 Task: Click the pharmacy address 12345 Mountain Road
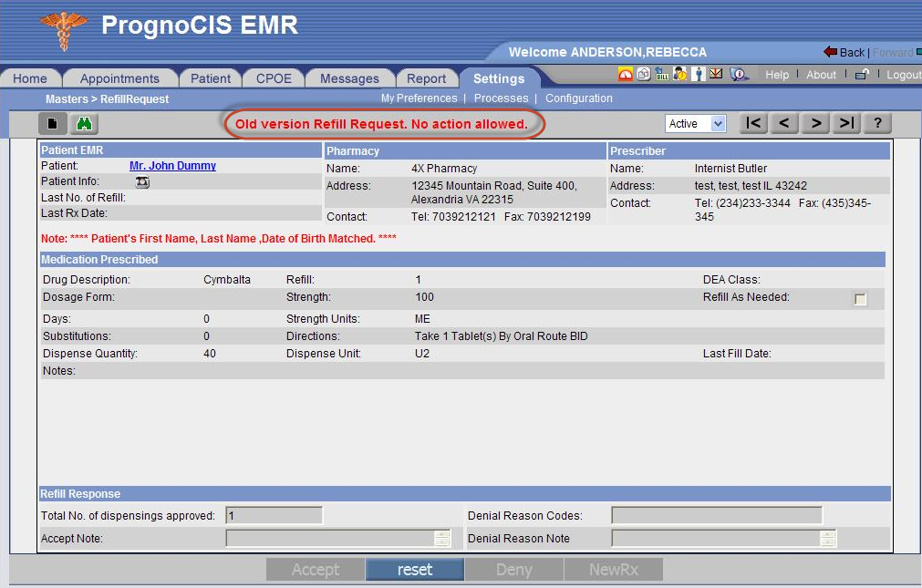click(494, 192)
